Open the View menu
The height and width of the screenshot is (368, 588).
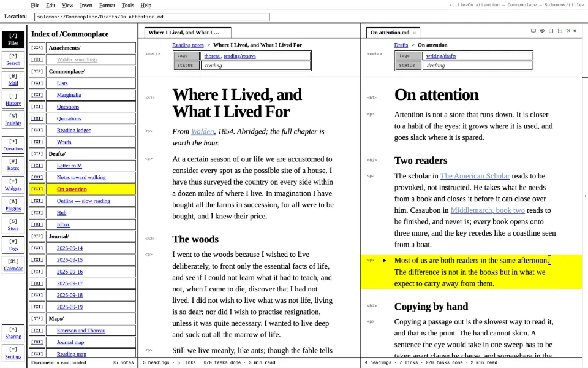pyautogui.click(x=67, y=6)
